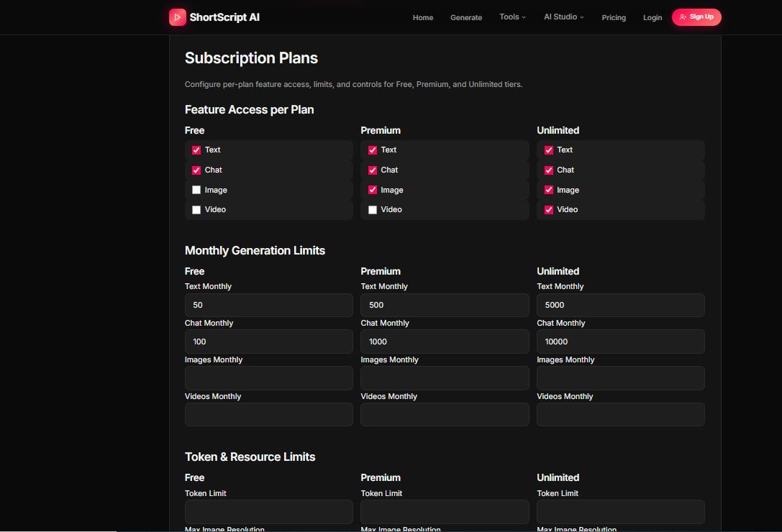This screenshot has width=782, height=532.
Task: Enable Video access for Premium plan
Action: pyautogui.click(x=373, y=210)
